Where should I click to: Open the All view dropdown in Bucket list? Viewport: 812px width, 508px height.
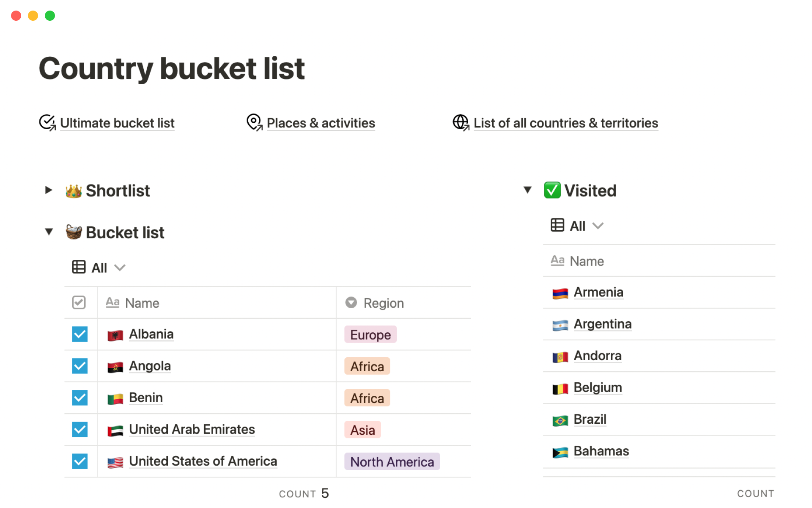[x=120, y=268]
